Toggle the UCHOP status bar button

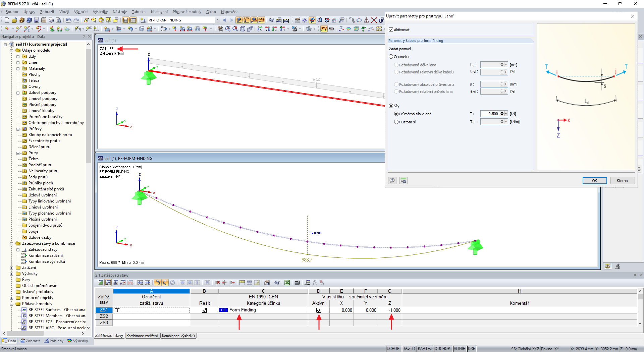(393, 349)
